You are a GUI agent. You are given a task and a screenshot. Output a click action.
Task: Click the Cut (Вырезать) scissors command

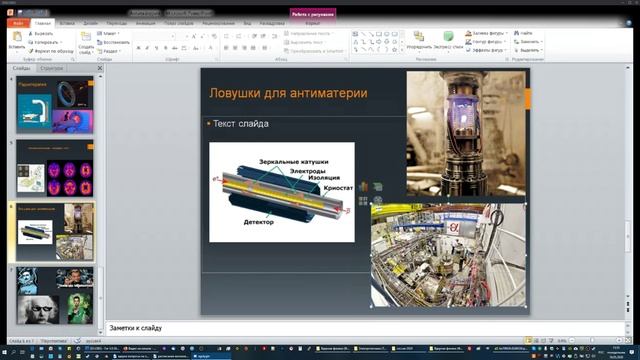pyautogui.click(x=40, y=33)
